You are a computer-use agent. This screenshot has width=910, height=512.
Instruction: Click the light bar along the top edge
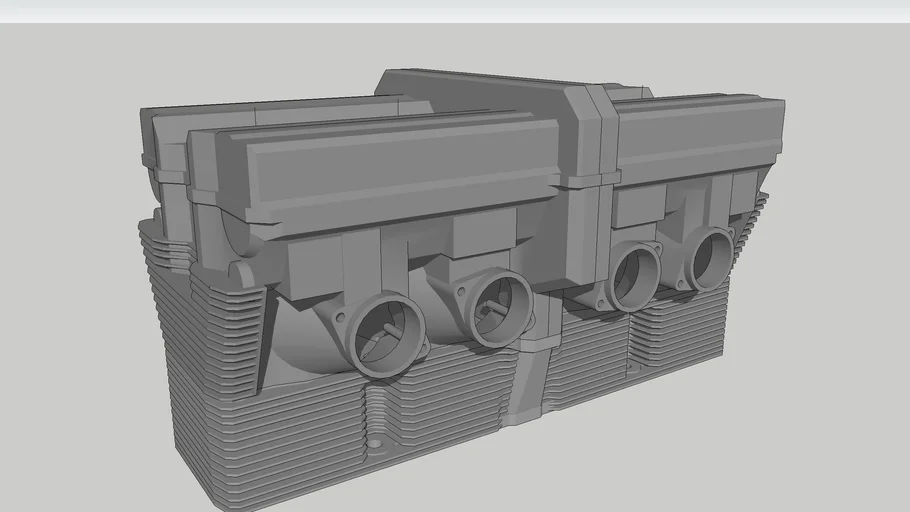pyautogui.click(x=455, y=11)
